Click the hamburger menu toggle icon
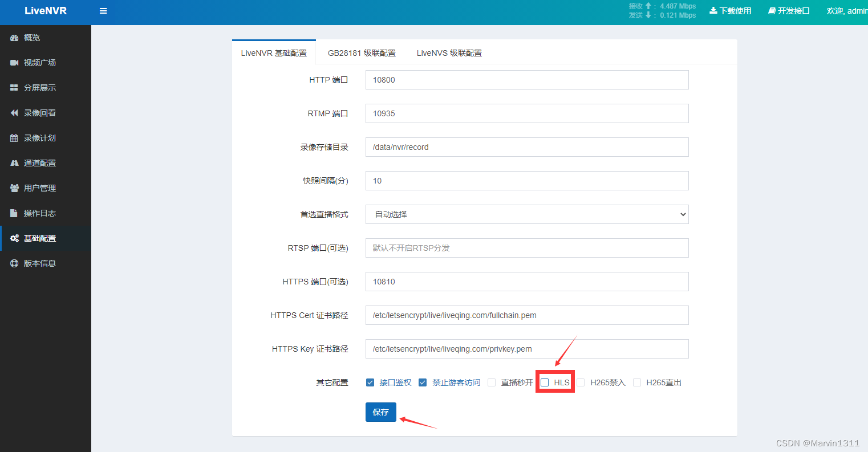This screenshot has width=868, height=452. coord(103,11)
